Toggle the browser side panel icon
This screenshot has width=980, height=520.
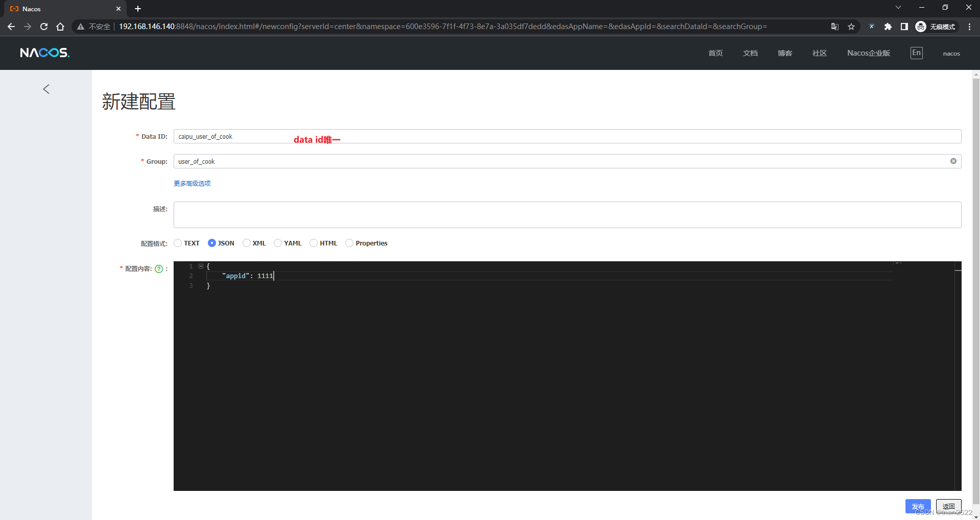[x=904, y=27]
